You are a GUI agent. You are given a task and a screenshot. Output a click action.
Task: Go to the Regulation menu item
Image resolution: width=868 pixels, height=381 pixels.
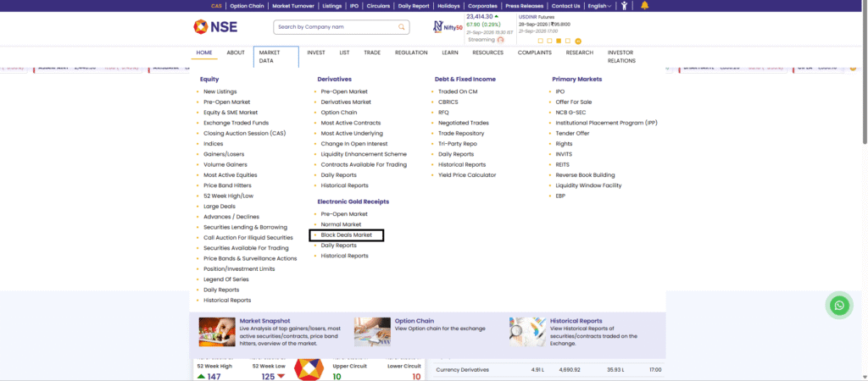pos(411,52)
